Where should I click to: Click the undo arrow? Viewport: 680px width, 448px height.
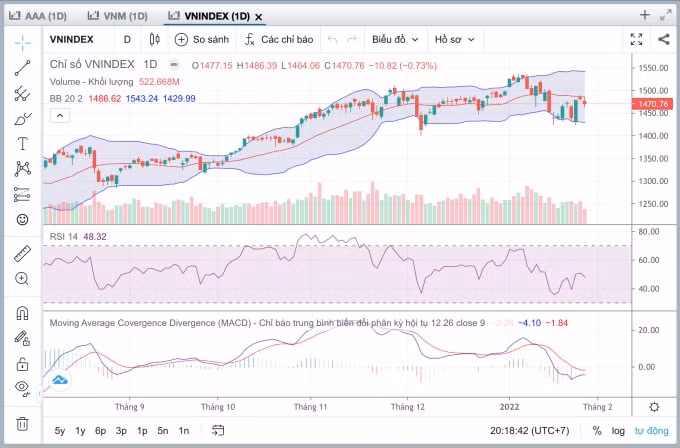tap(333, 39)
